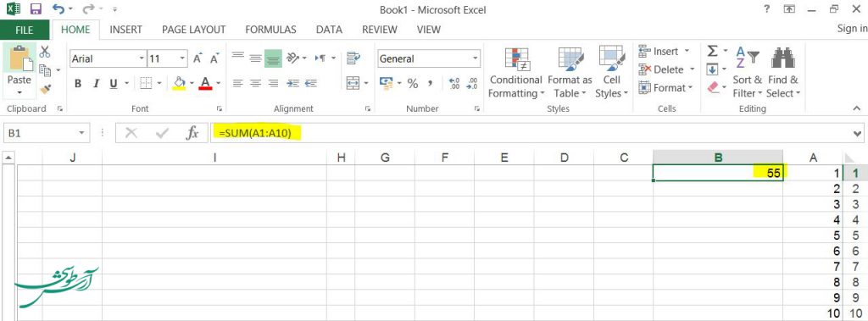Click the Format Painter brush icon
Screen dimensions: 868x321
pyautogui.click(x=46, y=89)
